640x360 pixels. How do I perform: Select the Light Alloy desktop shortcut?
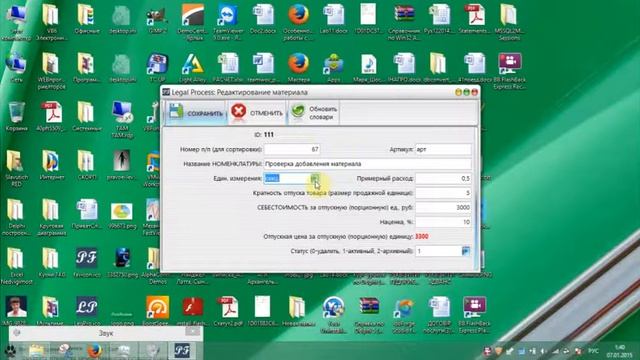tap(193, 67)
